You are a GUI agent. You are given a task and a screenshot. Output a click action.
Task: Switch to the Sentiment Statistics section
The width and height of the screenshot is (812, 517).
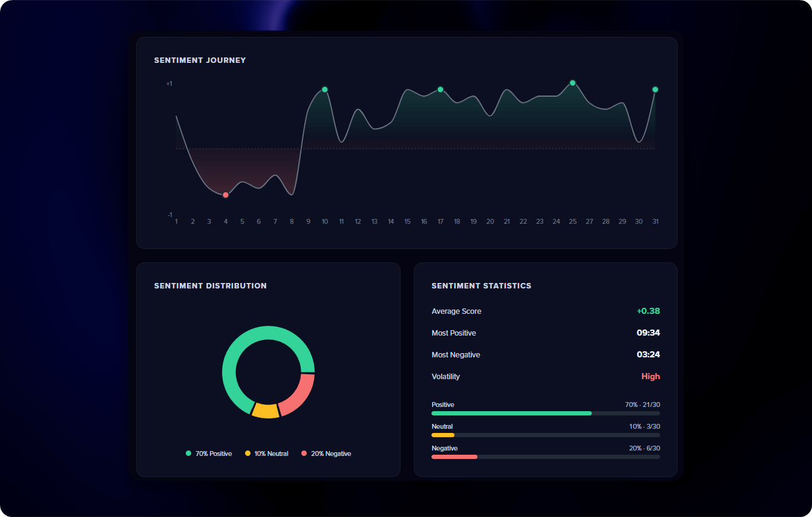coord(481,285)
